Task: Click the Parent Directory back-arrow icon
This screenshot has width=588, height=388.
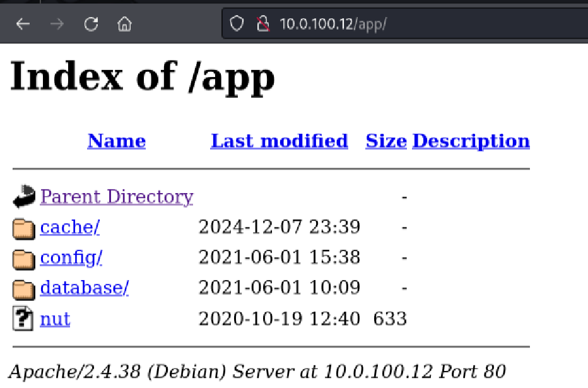Action: (24, 197)
